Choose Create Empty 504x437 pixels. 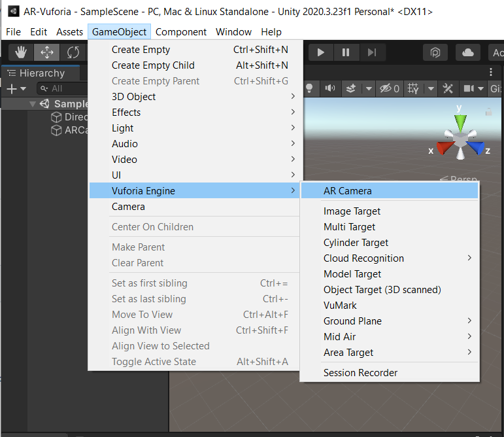pos(195,50)
